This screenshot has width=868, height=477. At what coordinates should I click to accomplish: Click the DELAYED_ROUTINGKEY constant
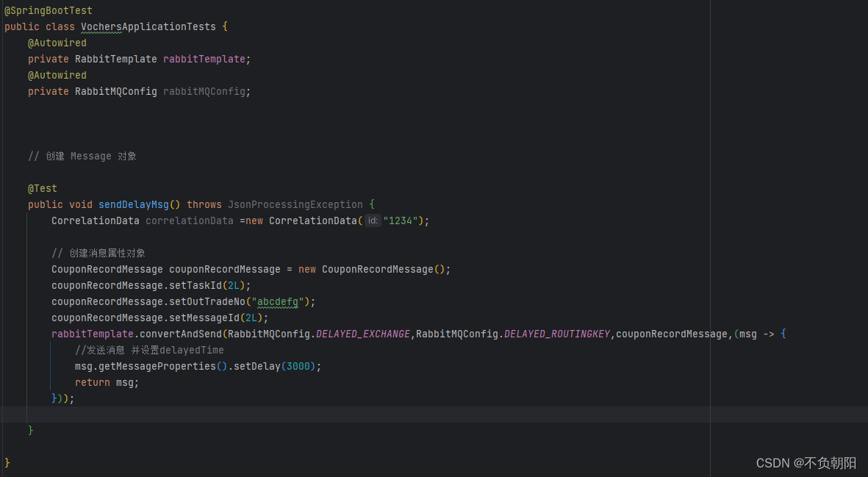pos(557,334)
